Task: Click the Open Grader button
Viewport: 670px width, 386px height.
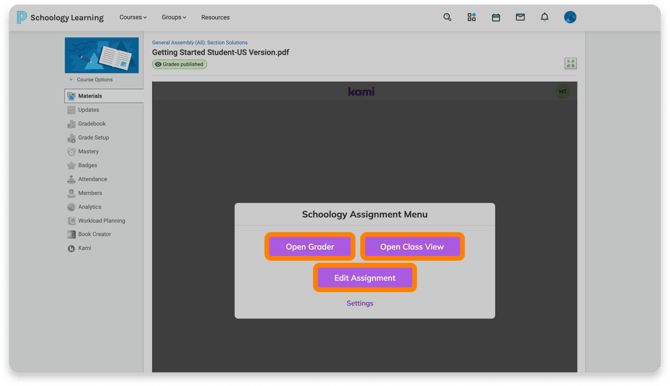Action: (x=310, y=247)
